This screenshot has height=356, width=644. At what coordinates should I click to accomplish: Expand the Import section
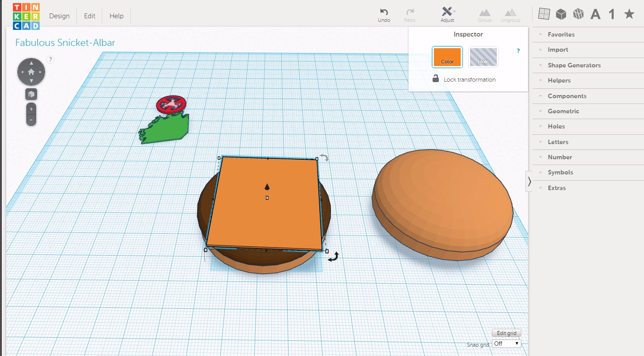(588, 50)
